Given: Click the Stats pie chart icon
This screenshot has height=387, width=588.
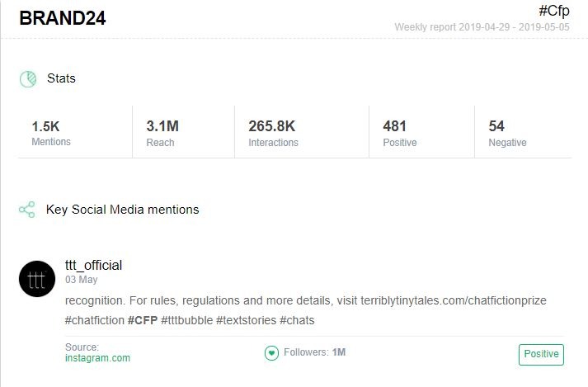Looking at the screenshot, I should (x=28, y=79).
